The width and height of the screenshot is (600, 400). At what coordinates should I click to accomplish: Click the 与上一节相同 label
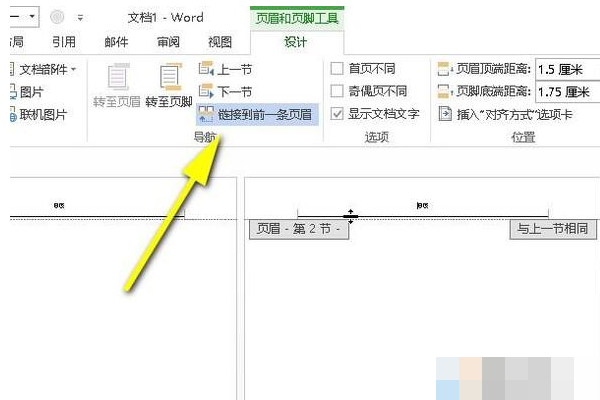tap(553, 229)
